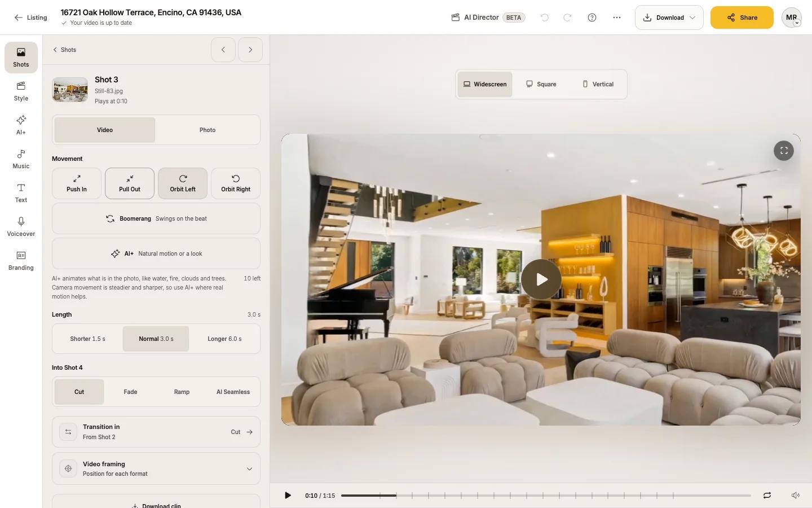This screenshot has height=508, width=812.
Task: Undo the last edit
Action: pos(544,17)
